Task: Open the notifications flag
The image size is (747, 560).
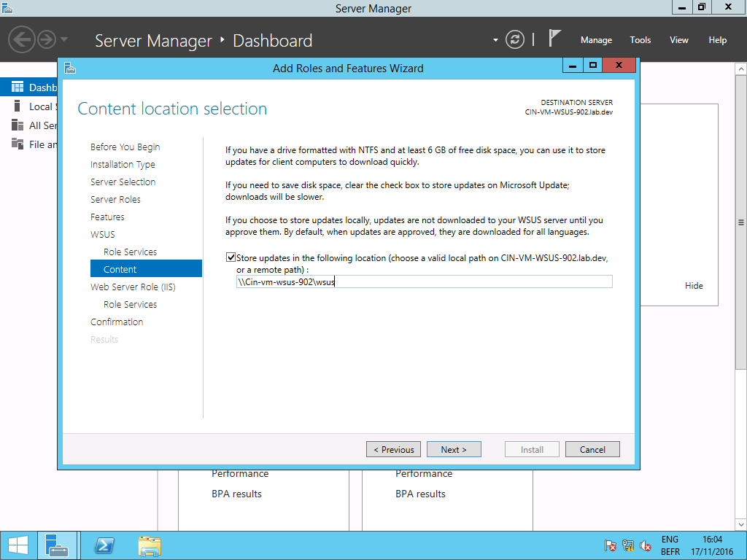Action: pyautogui.click(x=554, y=38)
